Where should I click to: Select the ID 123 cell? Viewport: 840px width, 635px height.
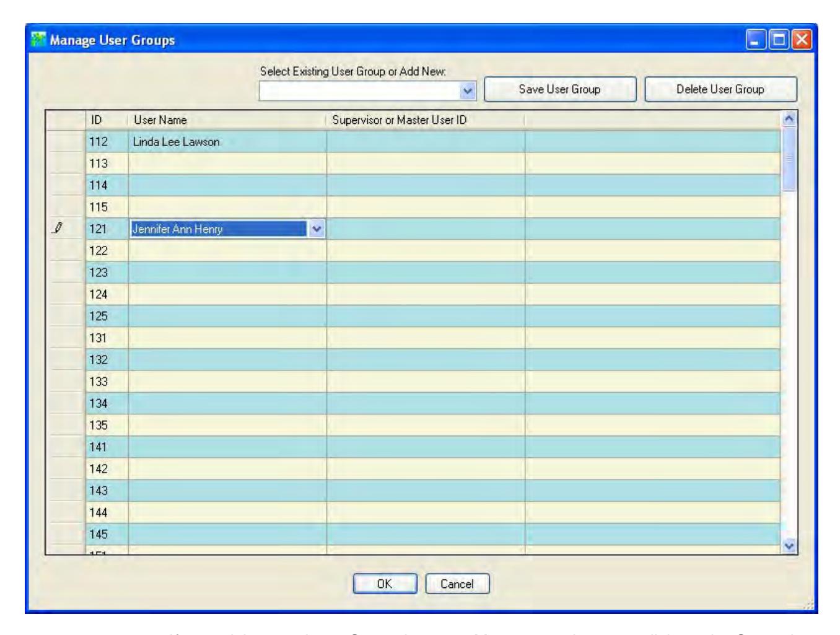click(107, 273)
